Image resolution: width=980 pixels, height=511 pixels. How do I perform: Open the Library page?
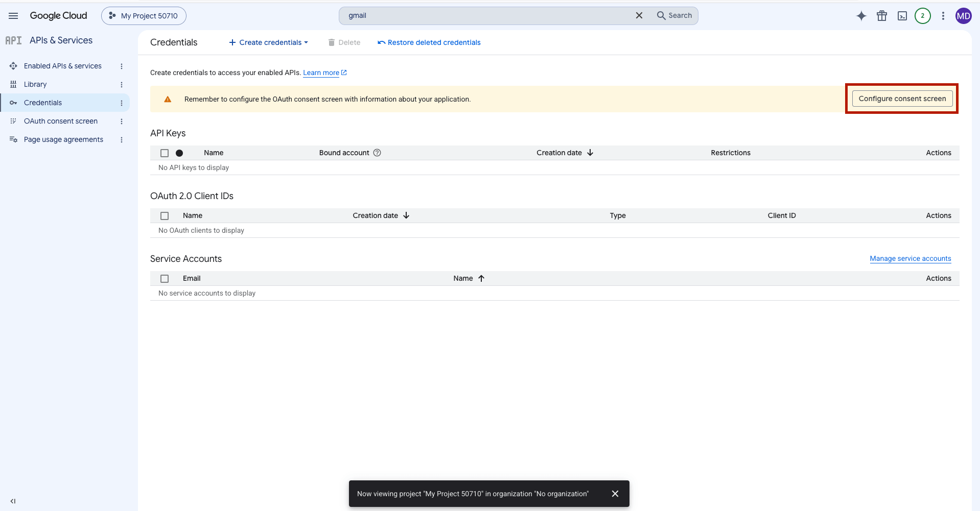(x=35, y=84)
